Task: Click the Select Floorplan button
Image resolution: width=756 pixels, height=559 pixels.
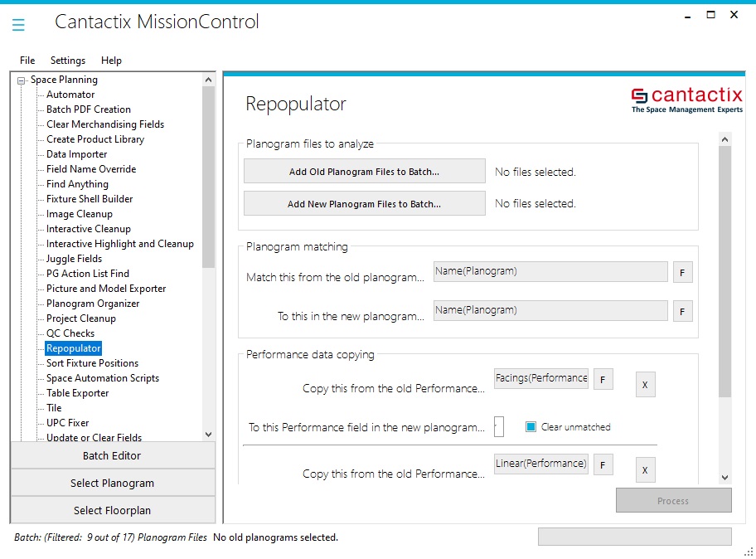Action: pos(112,510)
